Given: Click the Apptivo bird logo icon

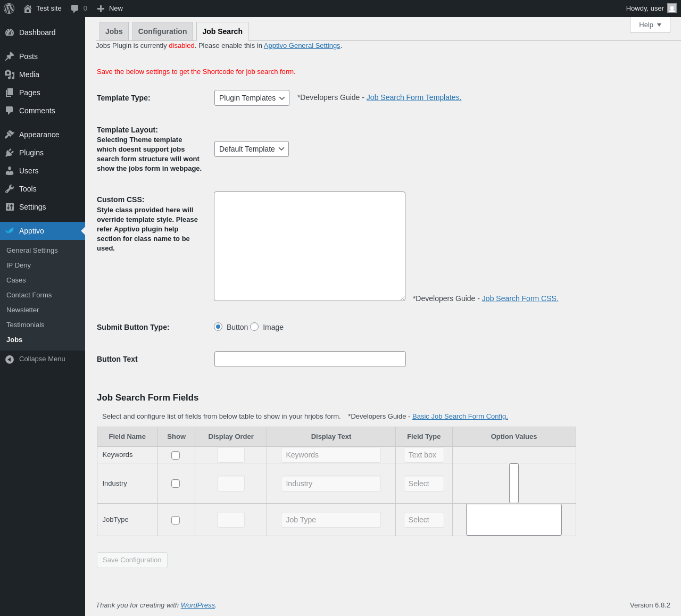Looking at the screenshot, I should 10,231.
